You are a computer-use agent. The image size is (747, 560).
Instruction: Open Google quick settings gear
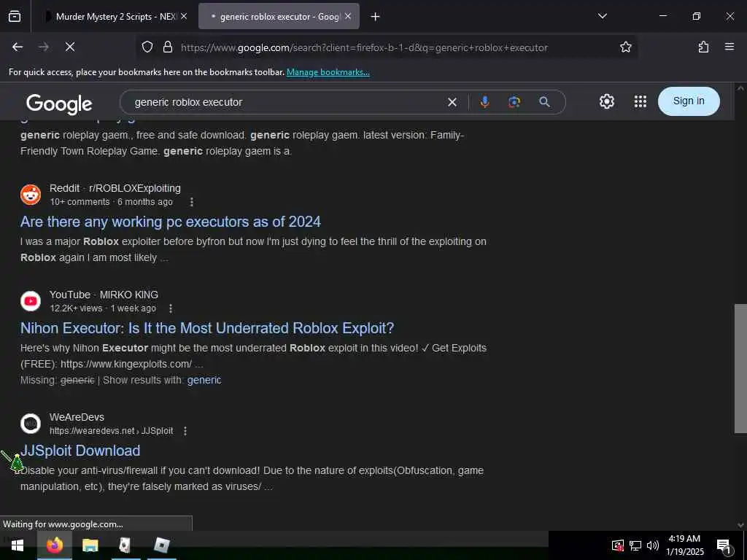(606, 101)
